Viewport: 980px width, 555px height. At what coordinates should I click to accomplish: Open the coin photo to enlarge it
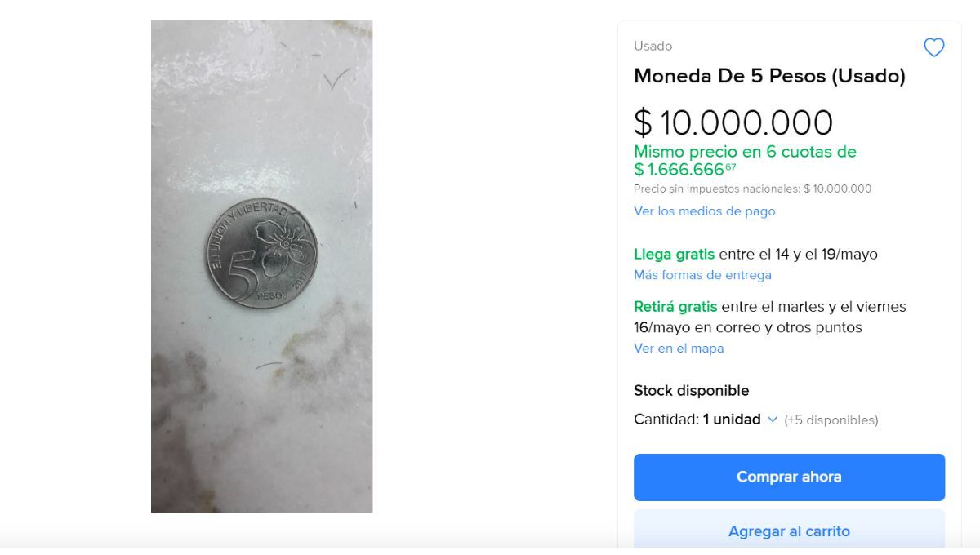pos(261,263)
